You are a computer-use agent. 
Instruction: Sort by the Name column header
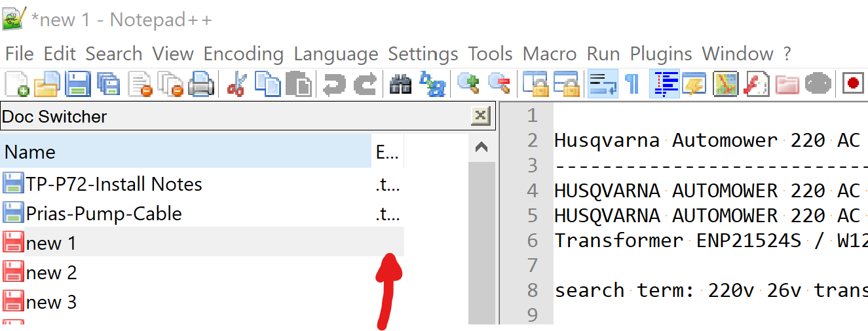(185, 152)
